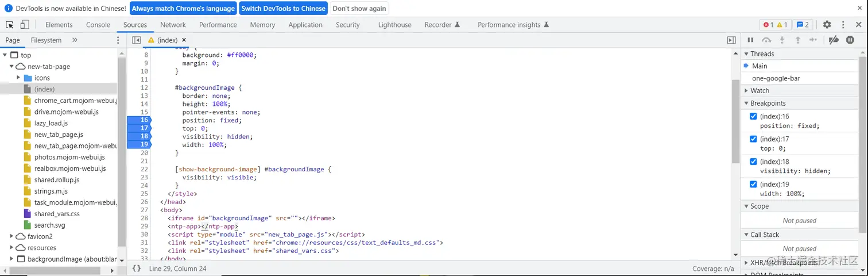This screenshot has height=276, width=868.
Task: Open new_tab_page.js file
Action: coord(59,135)
